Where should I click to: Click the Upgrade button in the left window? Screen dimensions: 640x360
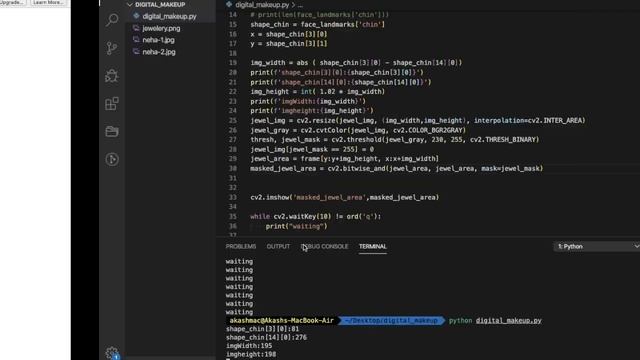[12, 2]
